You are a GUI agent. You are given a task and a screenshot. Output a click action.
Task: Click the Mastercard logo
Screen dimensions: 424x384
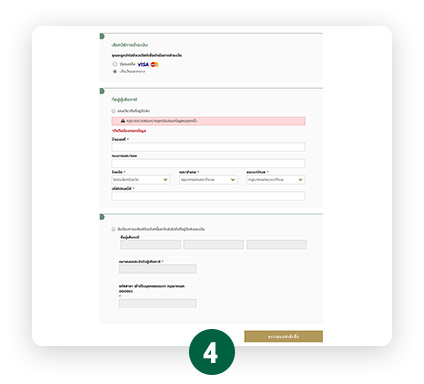tap(154, 64)
